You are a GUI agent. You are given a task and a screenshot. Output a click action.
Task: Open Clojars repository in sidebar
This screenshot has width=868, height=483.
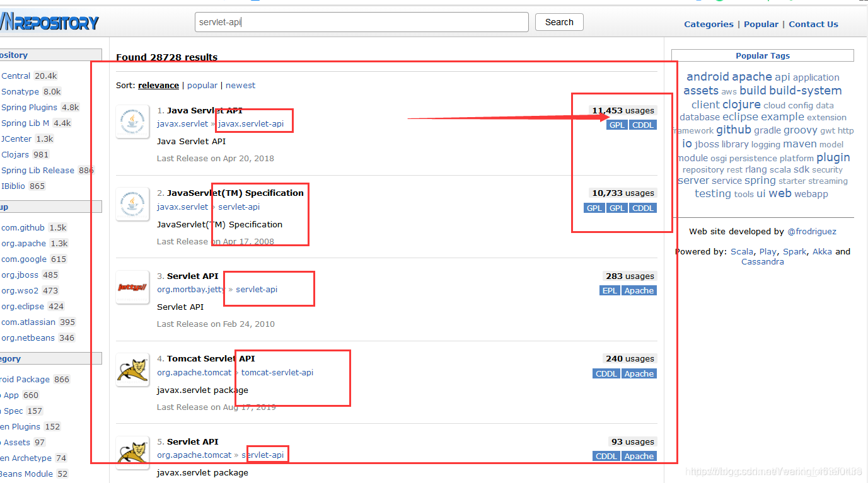(16, 154)
